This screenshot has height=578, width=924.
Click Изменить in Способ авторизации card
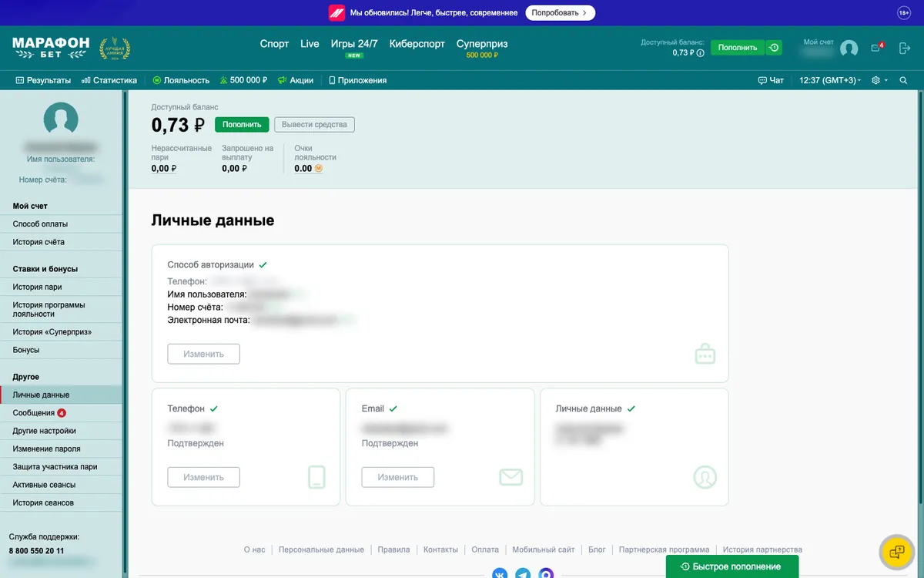[x=203, y=354]
